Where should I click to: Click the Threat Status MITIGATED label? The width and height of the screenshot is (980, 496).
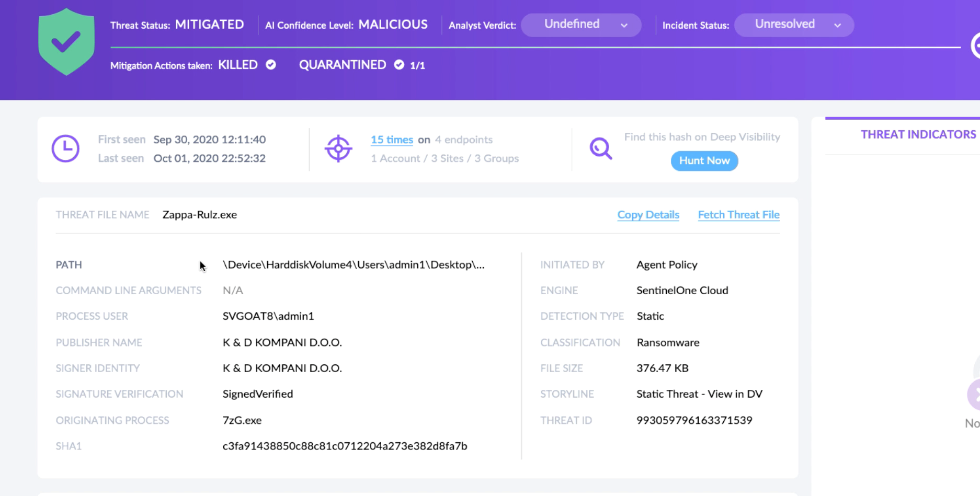(x=209, y=24)
